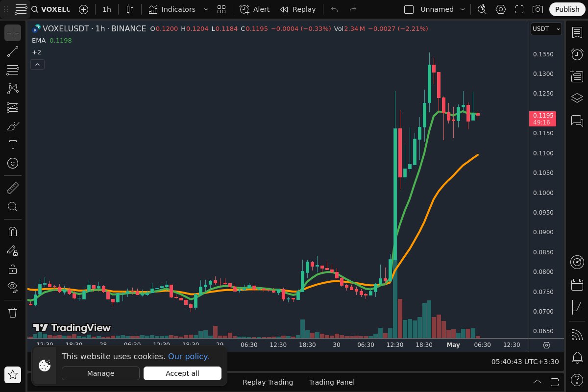The image size is (588, 392).
Task: Maximize the bottom panel
Action: coord(555,382)
